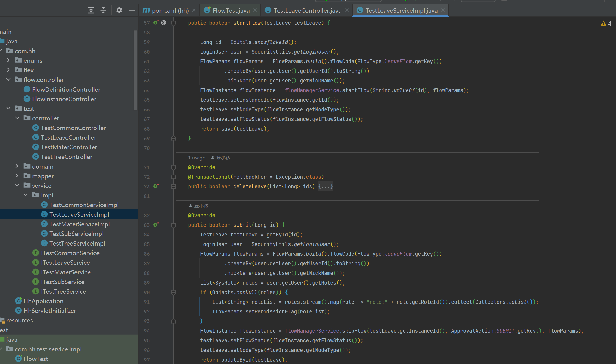Click implements gutter icon on line 73
This screenshot has height=364, width=616.
tap(156, 186)
